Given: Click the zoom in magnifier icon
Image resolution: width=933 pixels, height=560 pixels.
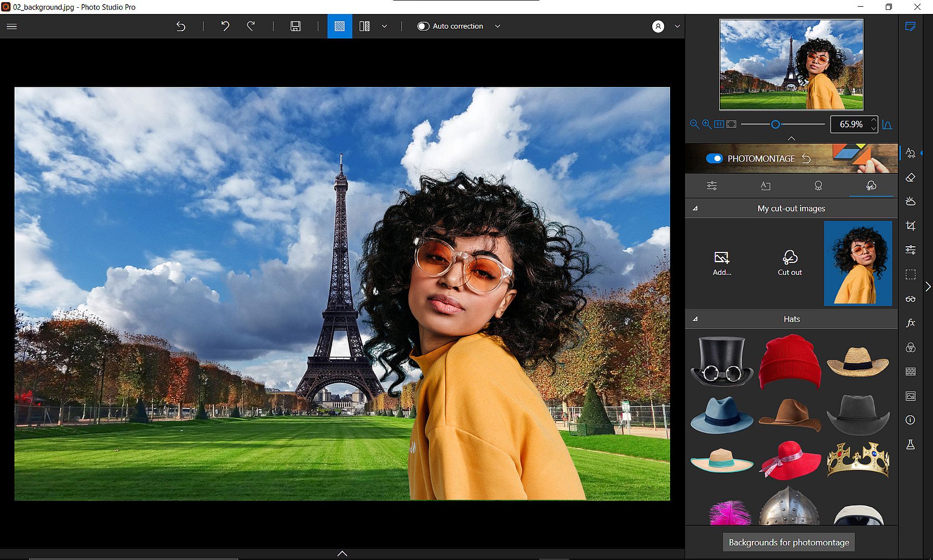Looking at the screenshot, I should point(706,124).
